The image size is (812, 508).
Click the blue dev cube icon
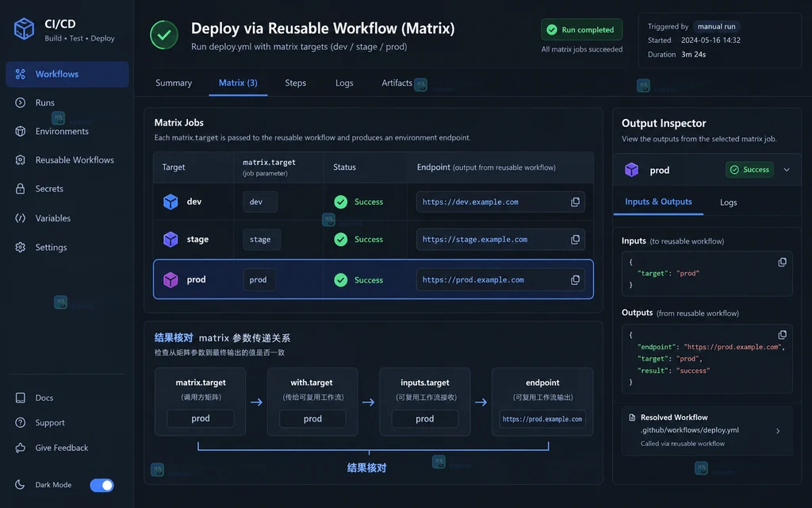(x=170, y=202)
